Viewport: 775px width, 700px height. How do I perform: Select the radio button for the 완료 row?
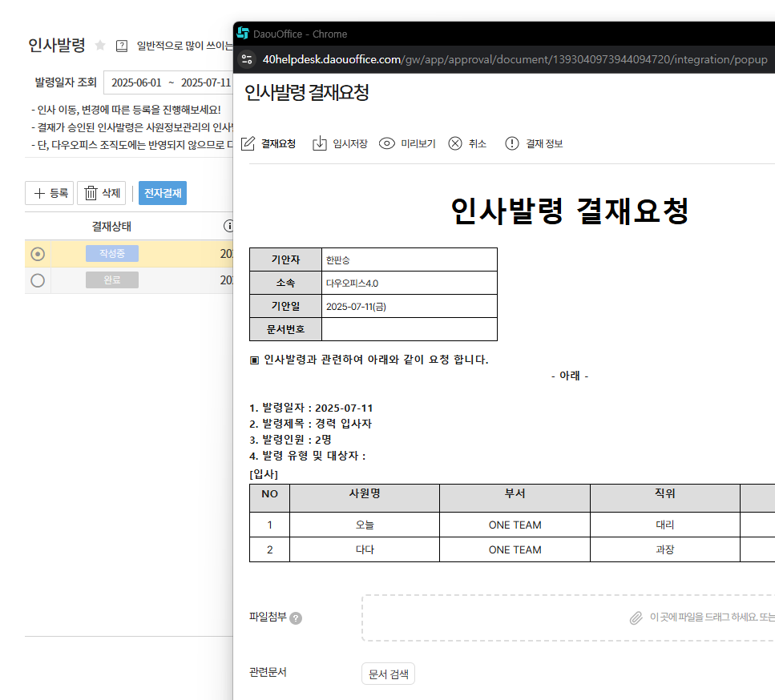[x=38, y=280]
